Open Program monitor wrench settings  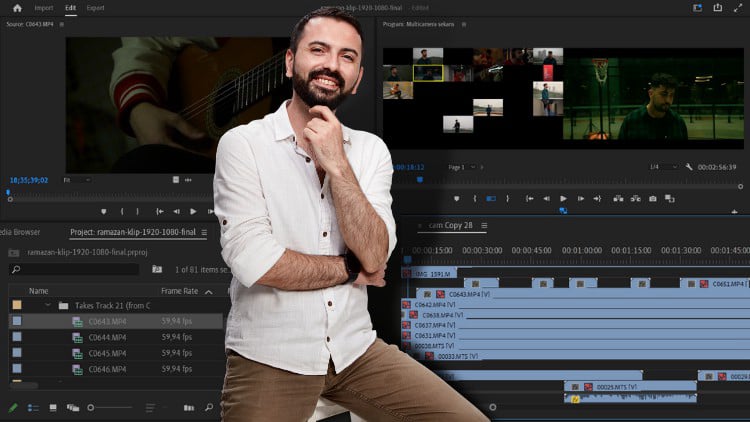point(689,167)
